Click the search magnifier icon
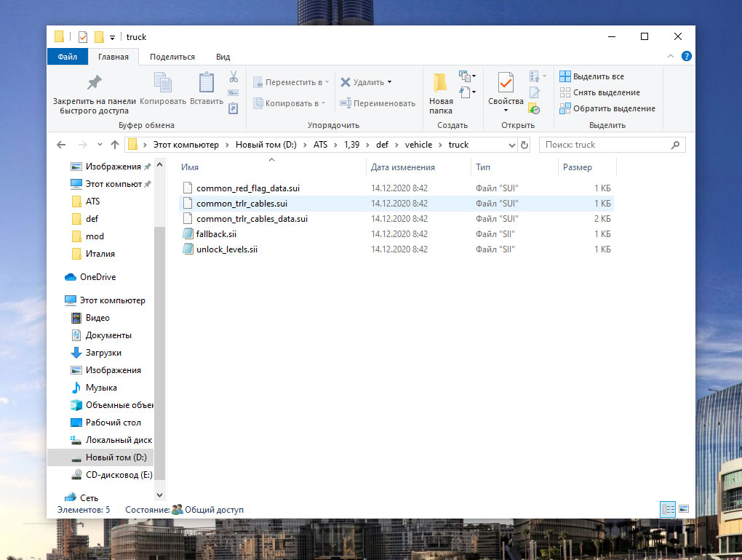This screenshot has height=560, width=742. pos(675,145)
